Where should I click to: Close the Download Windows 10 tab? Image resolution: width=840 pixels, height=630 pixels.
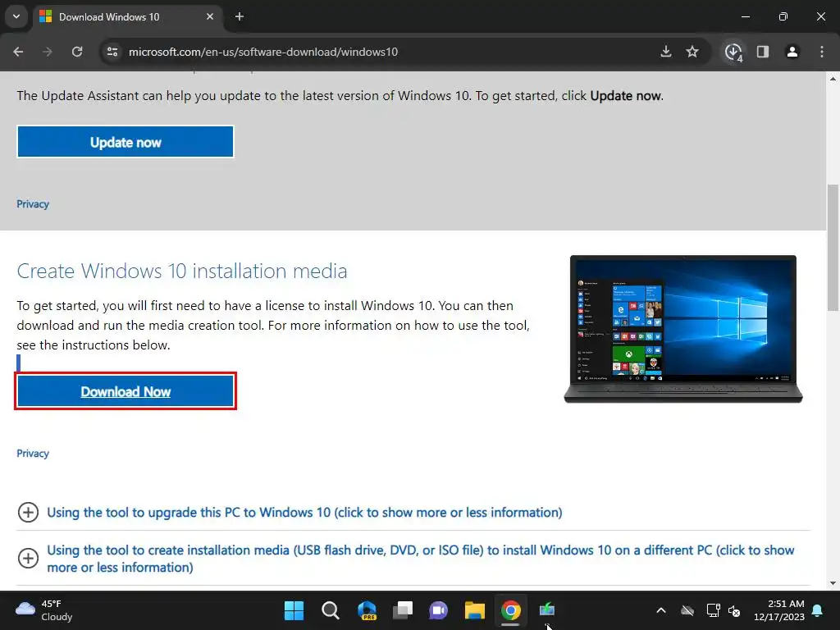pos(210,16)
